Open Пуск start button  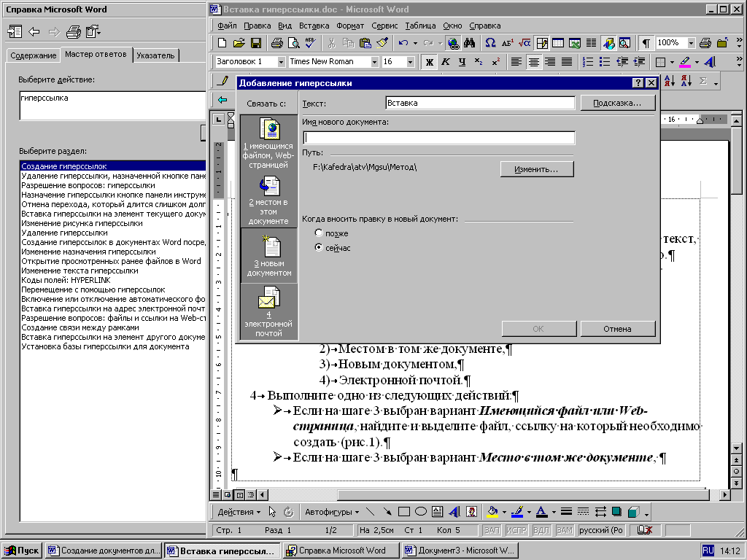tap(21, 551)
